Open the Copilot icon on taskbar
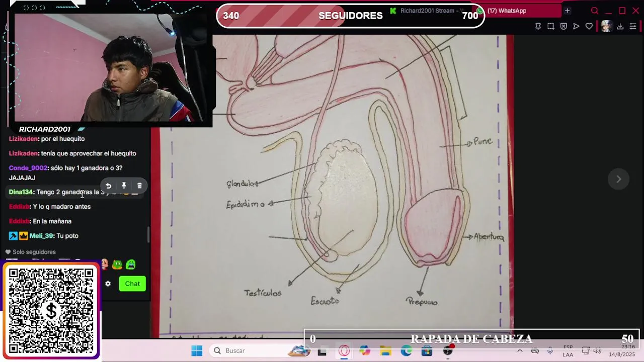Screen dimensions: 644x362 (365, 351)
